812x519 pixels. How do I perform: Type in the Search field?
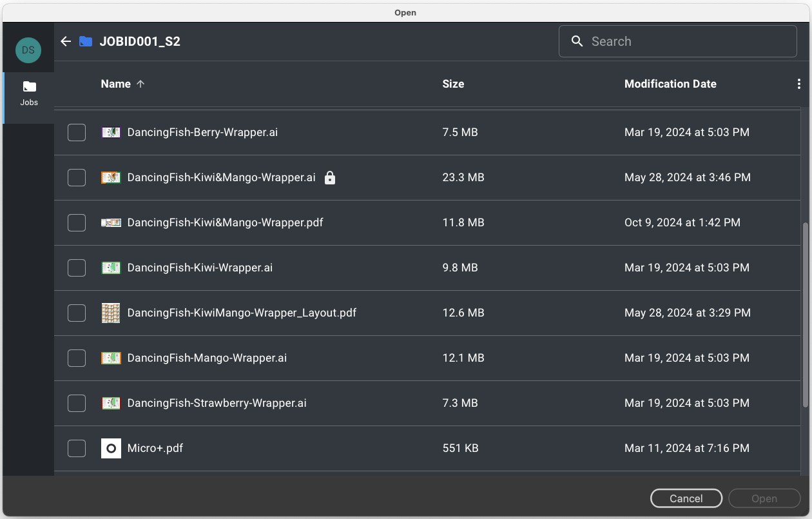pyautogui.click(x=683, y=41)
